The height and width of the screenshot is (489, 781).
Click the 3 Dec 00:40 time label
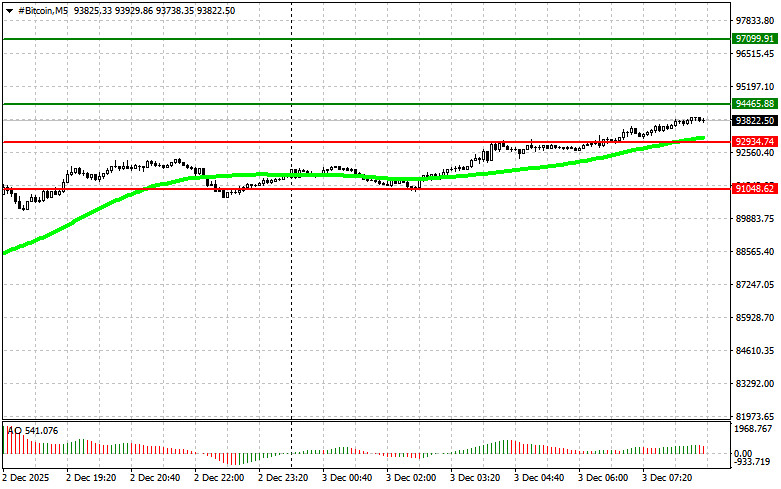(348, 479)
